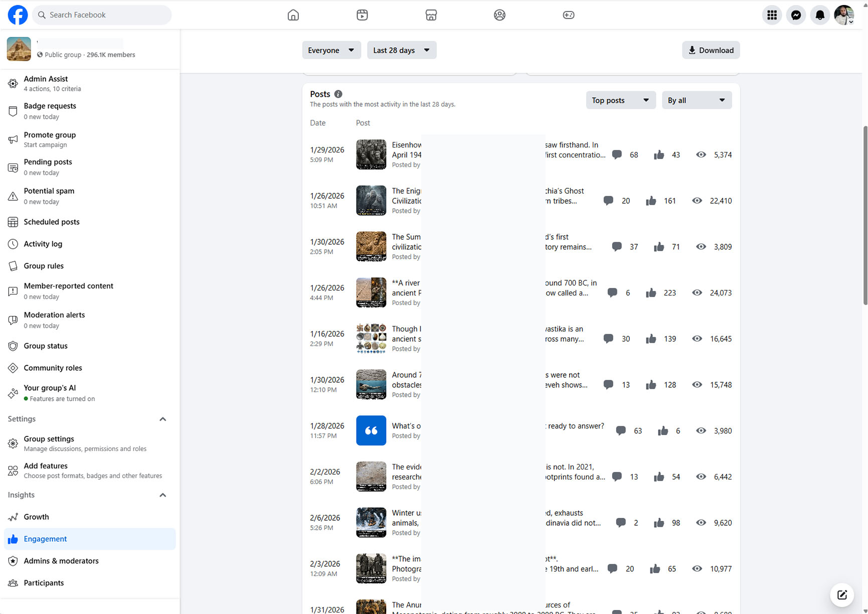Click the Download button

711,50
